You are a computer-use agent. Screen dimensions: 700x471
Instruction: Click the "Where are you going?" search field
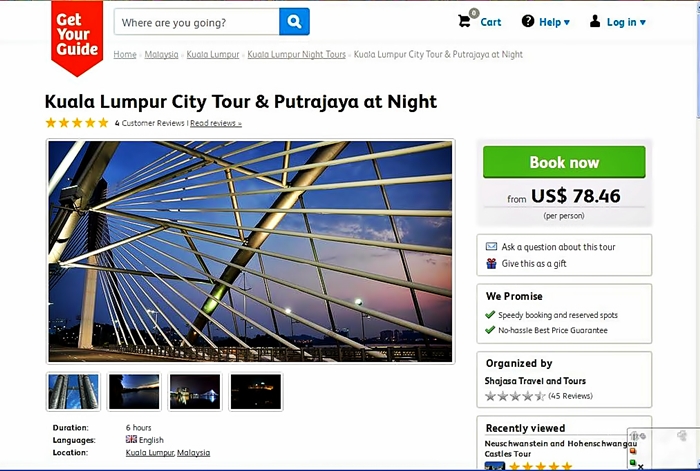(x=197, y=22)
